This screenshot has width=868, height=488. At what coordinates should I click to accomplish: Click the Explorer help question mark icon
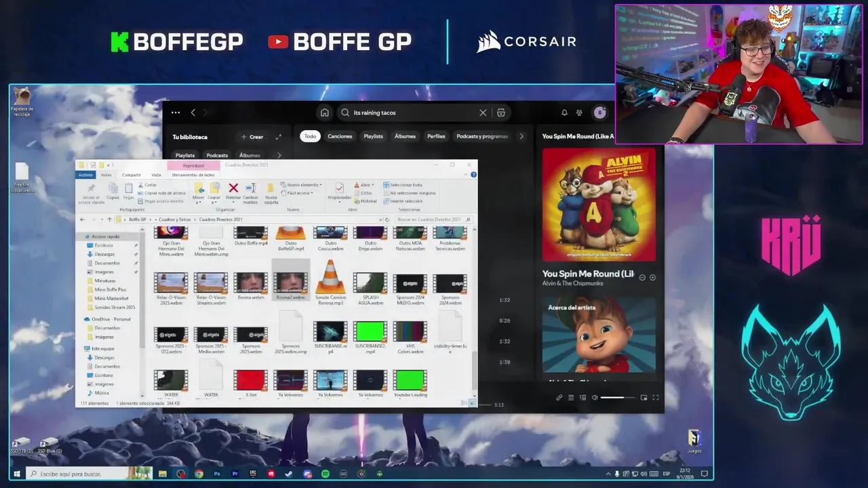tap(473, 175)
